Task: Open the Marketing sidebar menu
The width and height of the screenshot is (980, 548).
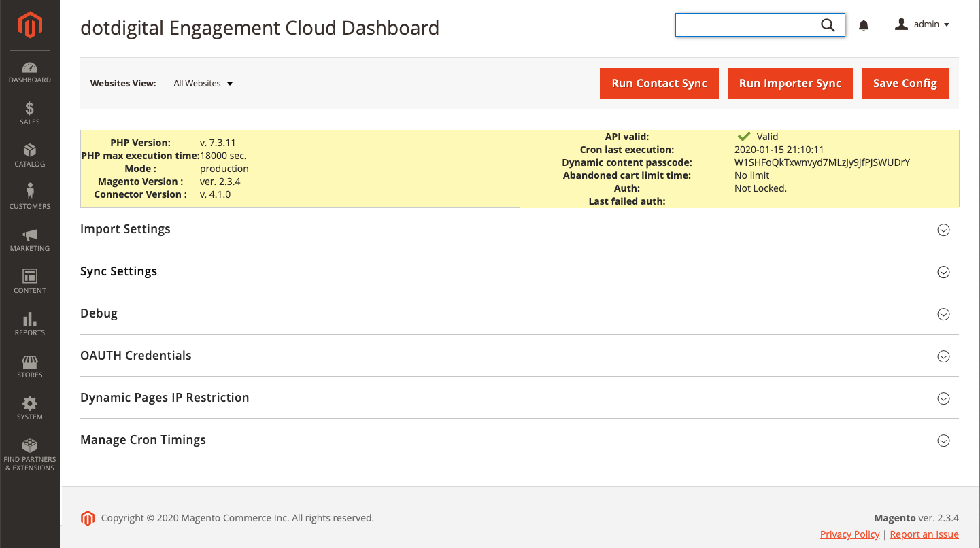Action: pyautogui.click(x=30, y=240)
